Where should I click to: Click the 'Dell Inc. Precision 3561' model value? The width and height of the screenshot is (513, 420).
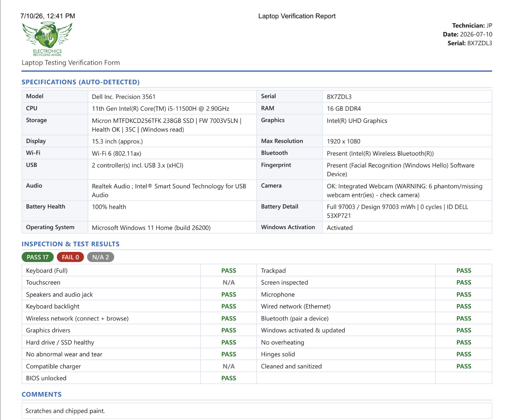(x=123, y=97)
